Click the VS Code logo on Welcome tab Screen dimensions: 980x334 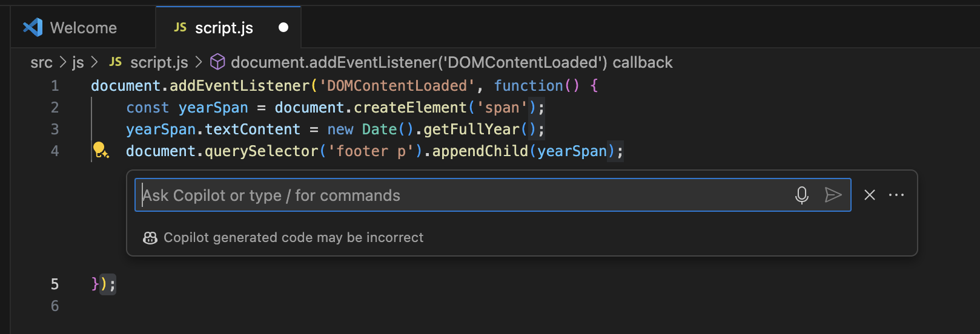click(33, 27)
